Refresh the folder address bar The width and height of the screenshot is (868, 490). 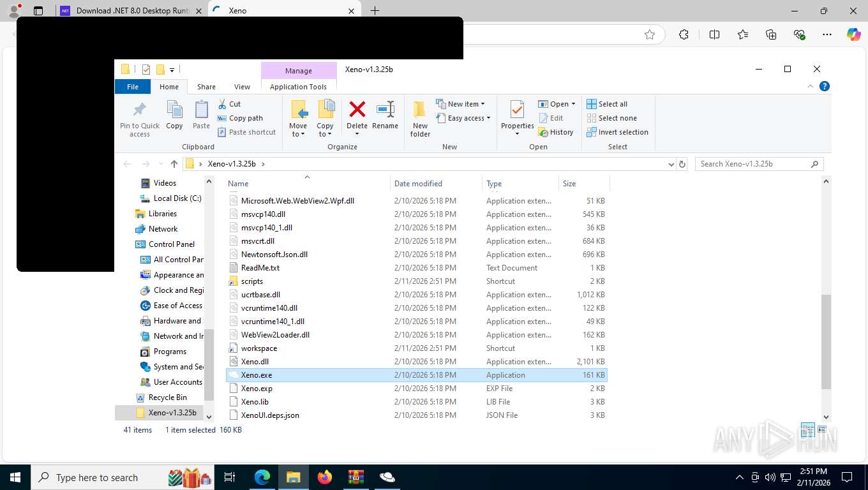pos(682,164)
